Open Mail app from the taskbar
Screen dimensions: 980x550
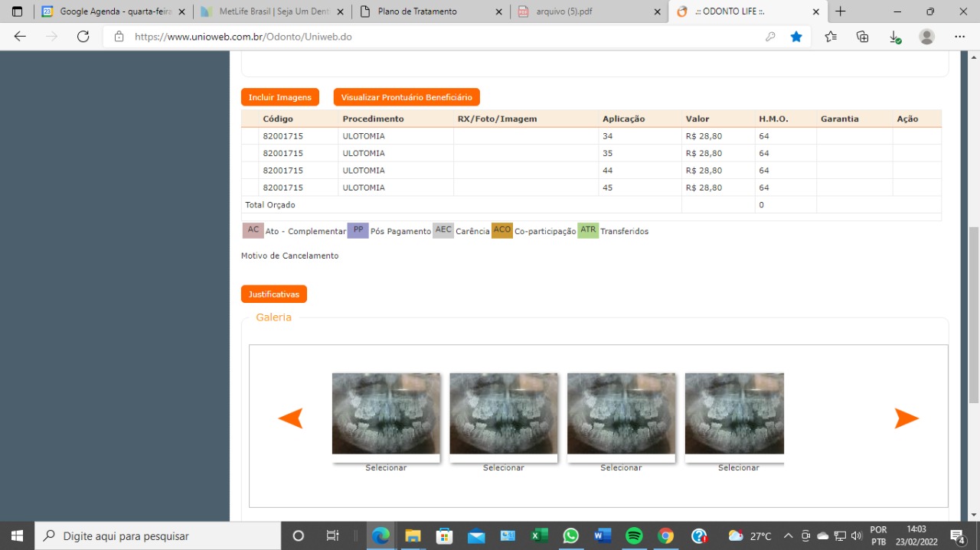tap(476, 535)
